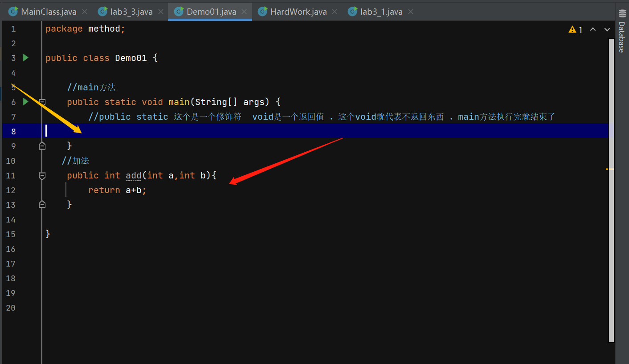This screenshot has height=364, width=629.
Task: Click the fold end marker on line 9
Action: coord(42,146)
